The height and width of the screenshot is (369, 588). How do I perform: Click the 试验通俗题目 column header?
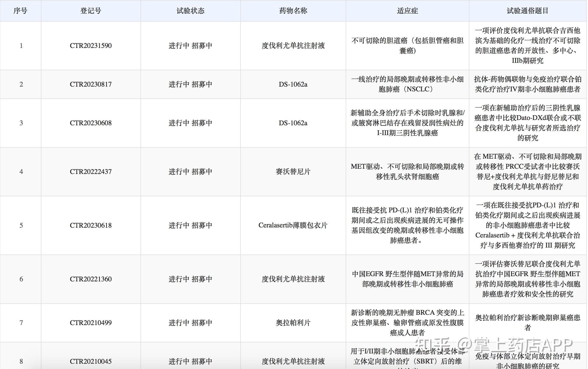(x=528, y=11)
